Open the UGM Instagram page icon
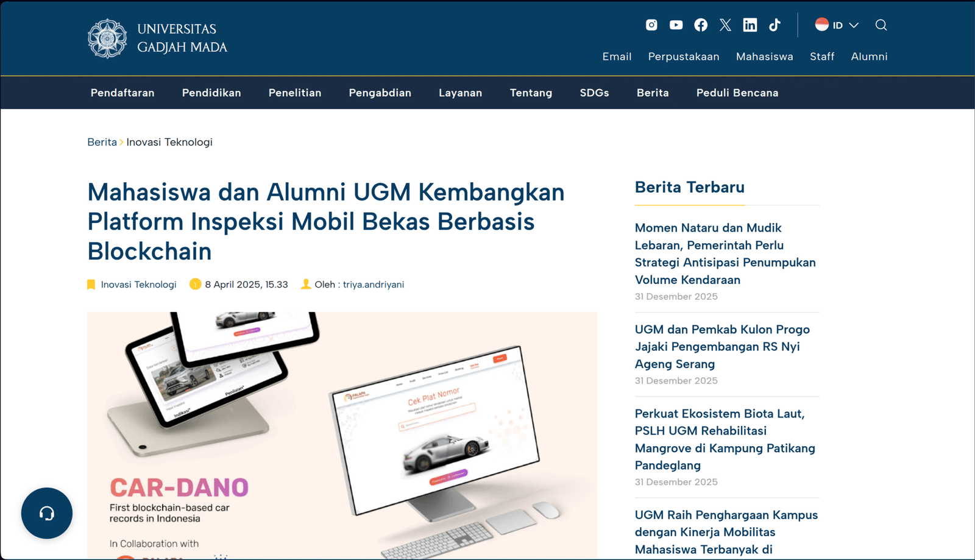Viewport: 975px width, 560px height. point(651,25)
